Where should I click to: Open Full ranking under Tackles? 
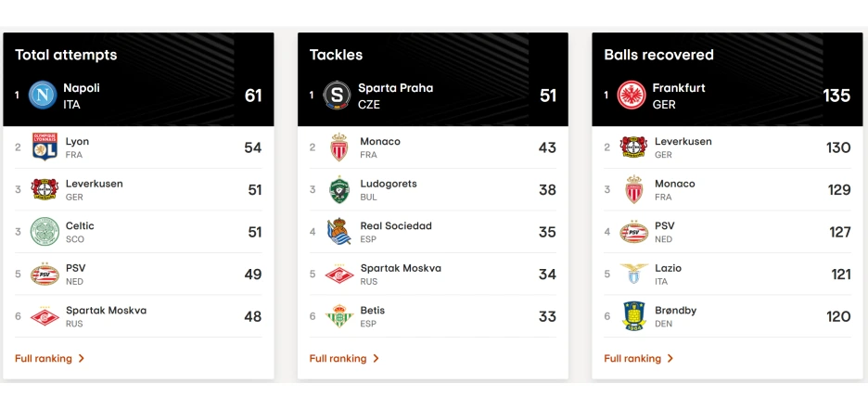[338, 359]
